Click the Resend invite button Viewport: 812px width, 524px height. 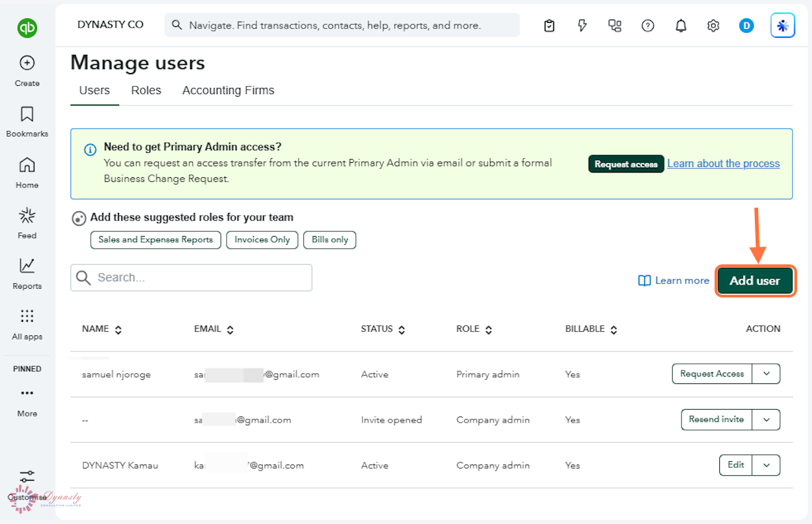coord(717,419)
